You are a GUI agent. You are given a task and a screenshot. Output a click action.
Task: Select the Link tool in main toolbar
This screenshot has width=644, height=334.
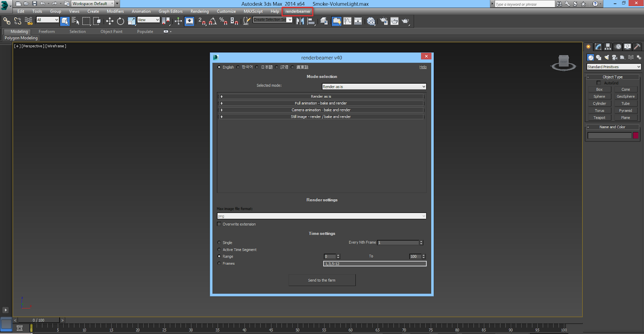click(x=7, y=21)
